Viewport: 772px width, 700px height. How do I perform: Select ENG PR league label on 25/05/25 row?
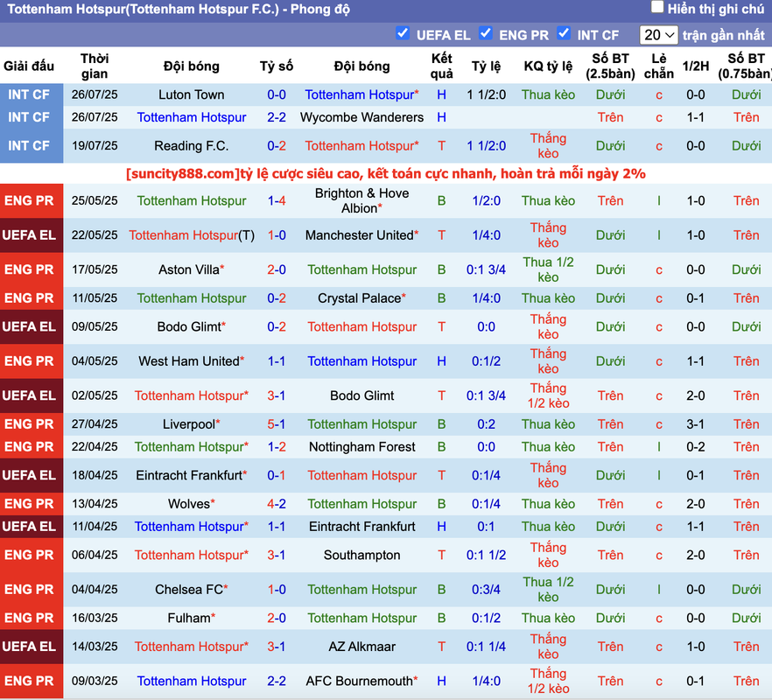pos(31,201)
